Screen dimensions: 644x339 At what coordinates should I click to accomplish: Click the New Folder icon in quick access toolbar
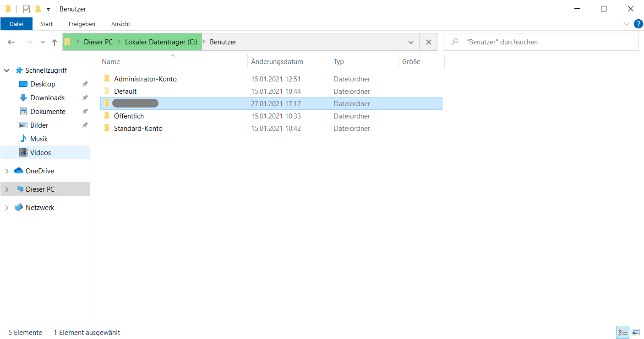[x=38, y=9]
